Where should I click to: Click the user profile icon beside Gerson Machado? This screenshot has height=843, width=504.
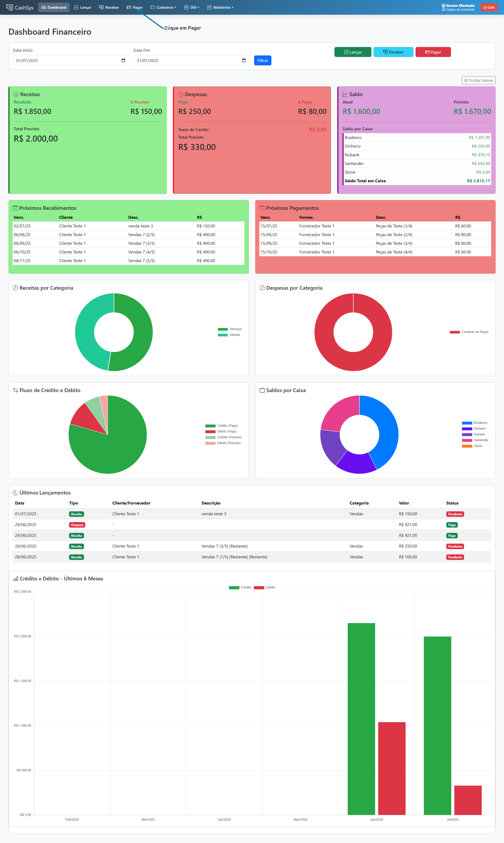(x=443, y=6)
